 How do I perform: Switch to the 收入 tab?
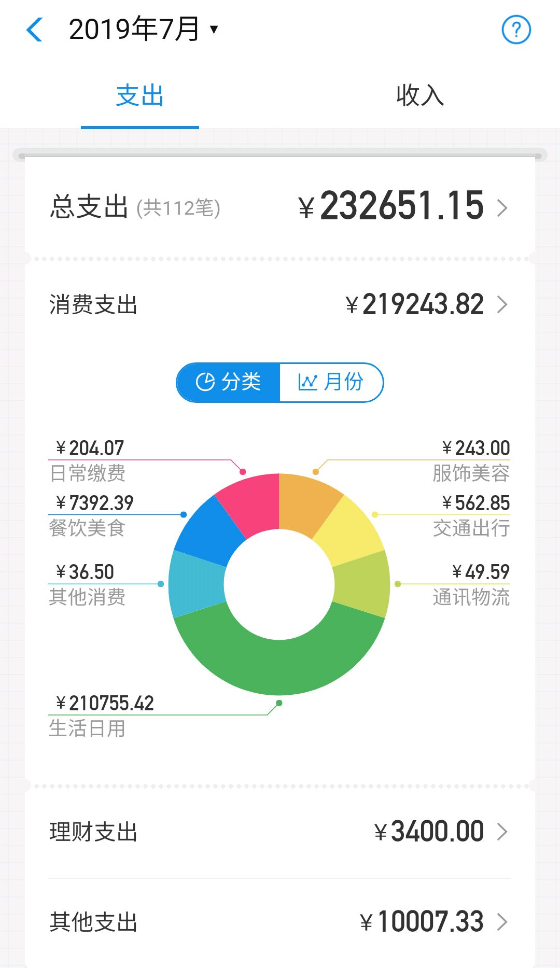pyautogui.click(x=420, y=96)
